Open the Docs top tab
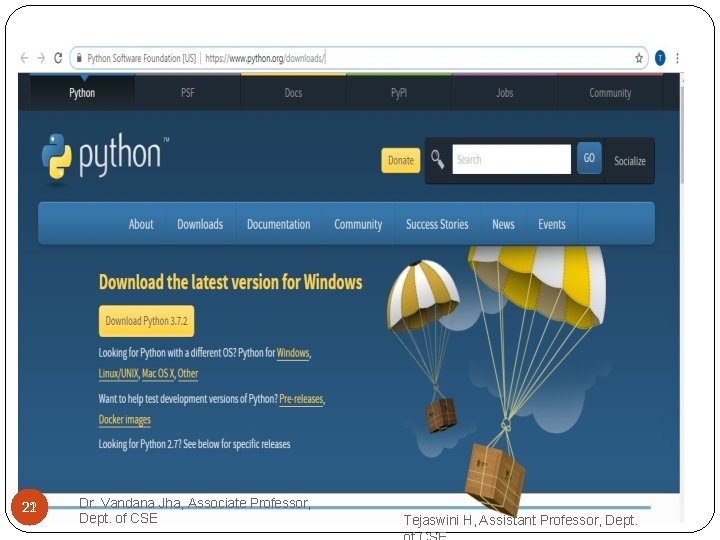The image size is (720, 540). pyautogui.click(x=293, y=93)
